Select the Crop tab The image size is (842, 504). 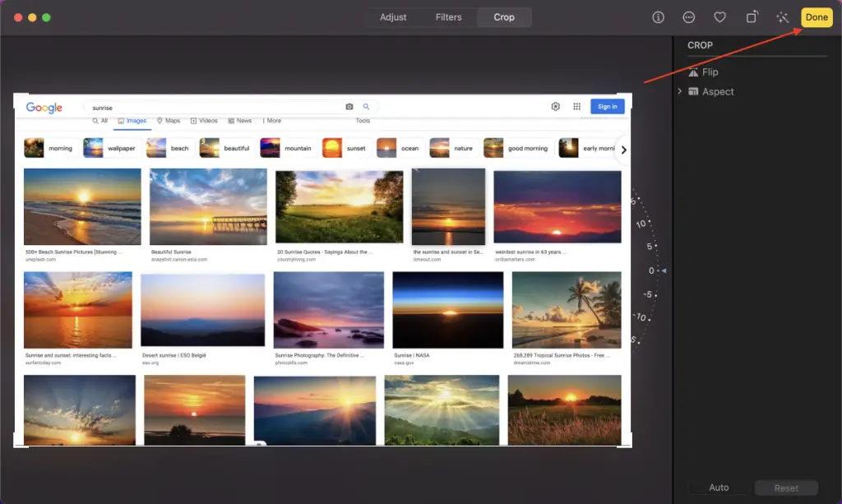[504, 17]
